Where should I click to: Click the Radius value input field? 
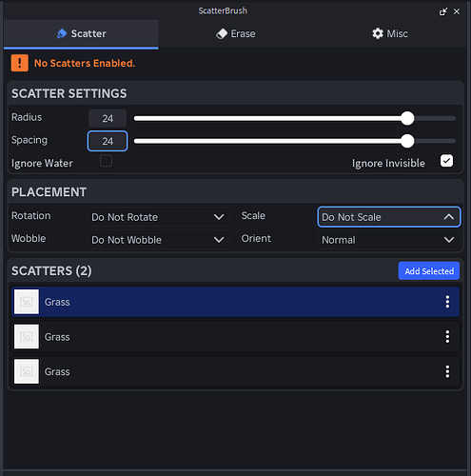pos(108,118)
